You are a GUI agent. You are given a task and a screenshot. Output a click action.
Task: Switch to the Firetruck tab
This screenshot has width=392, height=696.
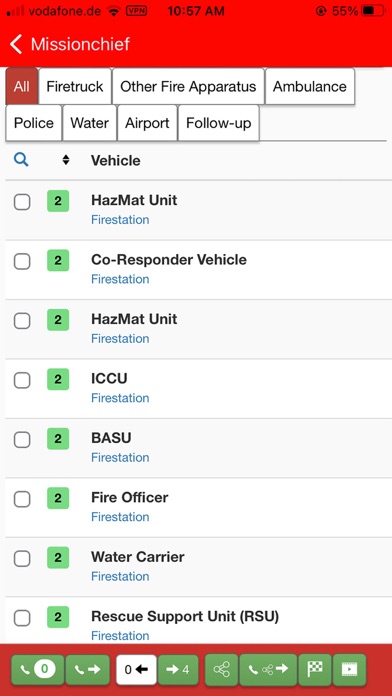75,86
